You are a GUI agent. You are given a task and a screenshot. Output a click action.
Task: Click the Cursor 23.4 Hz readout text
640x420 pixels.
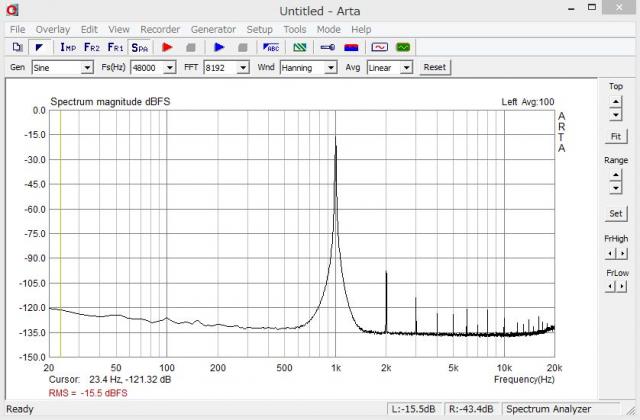[x=110, y=379]
